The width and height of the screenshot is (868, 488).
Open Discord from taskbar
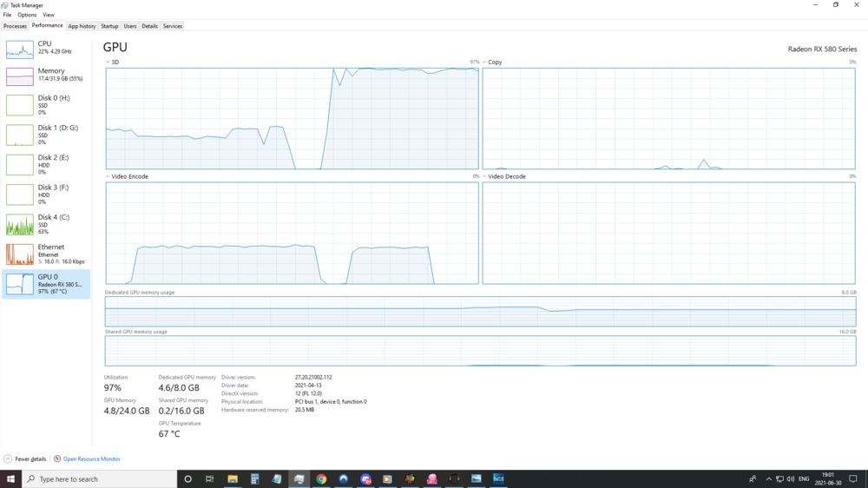365,478
